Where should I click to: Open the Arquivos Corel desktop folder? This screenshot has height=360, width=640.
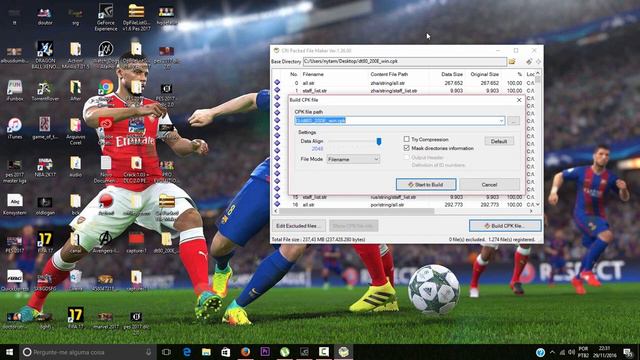(x=76, y=131)
